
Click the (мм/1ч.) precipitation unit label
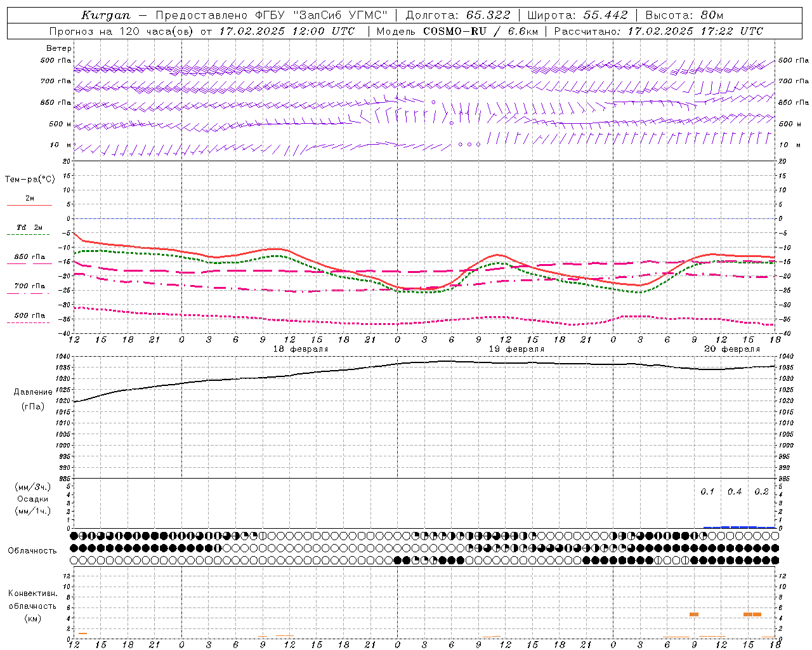click(x=33, y=511)
